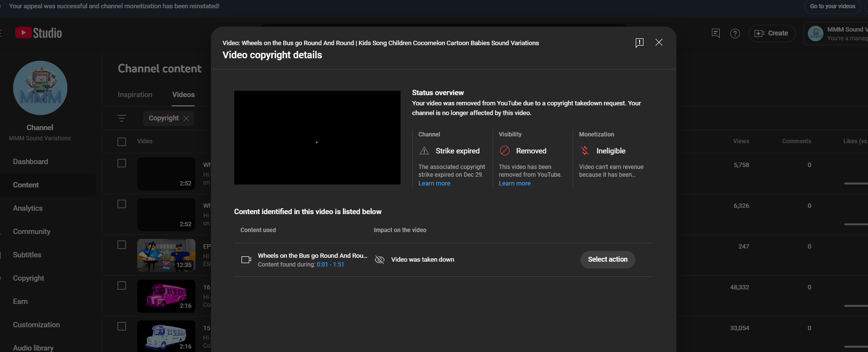Image resolution: width=868 pixels, height=352 pixels.
Task: Open the filter icon in Channel content
Action: (122, 118)
